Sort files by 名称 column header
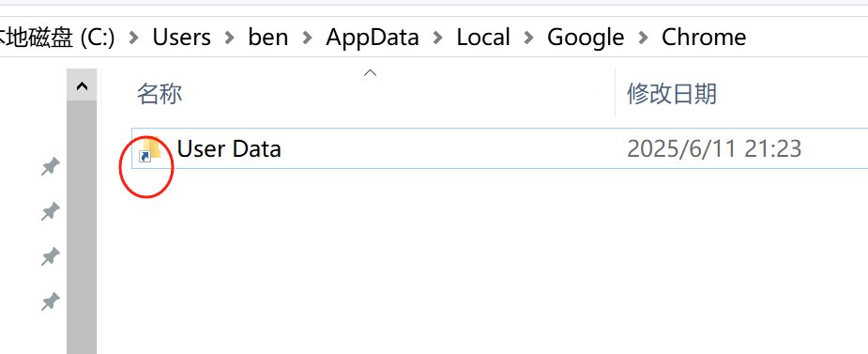 pyautogui.click(x=160, y=94)
